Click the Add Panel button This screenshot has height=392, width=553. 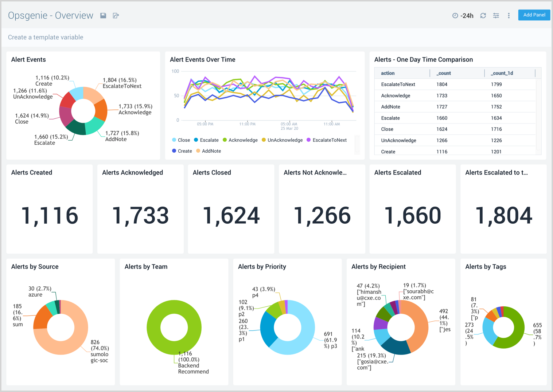click(534, 15)
